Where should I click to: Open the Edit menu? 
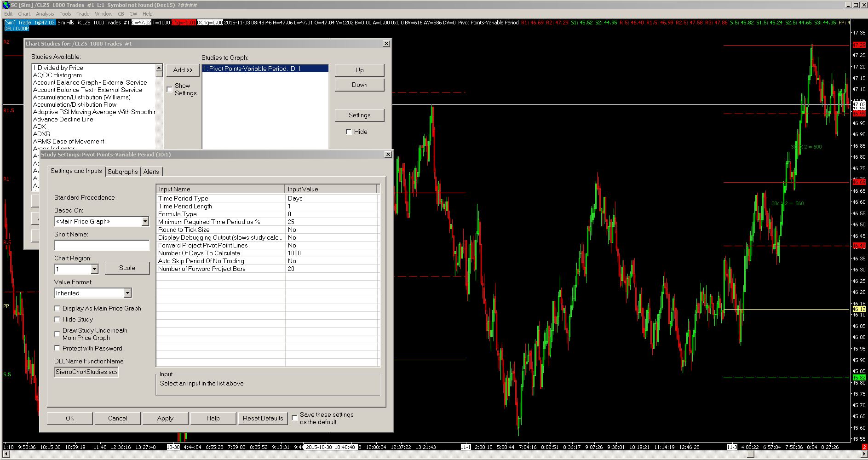pyautogui.click(x=8, y=14)
